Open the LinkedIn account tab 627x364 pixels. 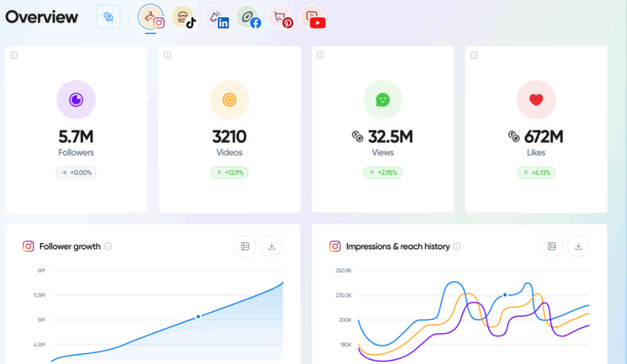[x=216, y=17]
